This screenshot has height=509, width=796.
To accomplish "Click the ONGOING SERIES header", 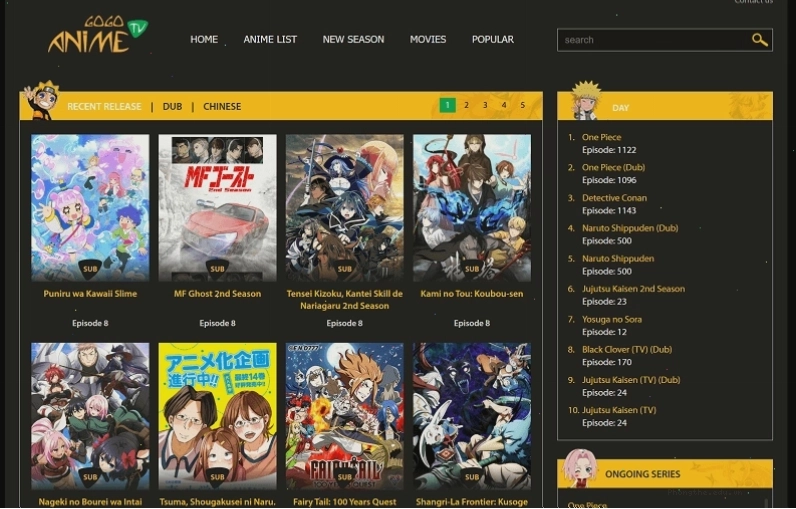I will coord(643,474).
